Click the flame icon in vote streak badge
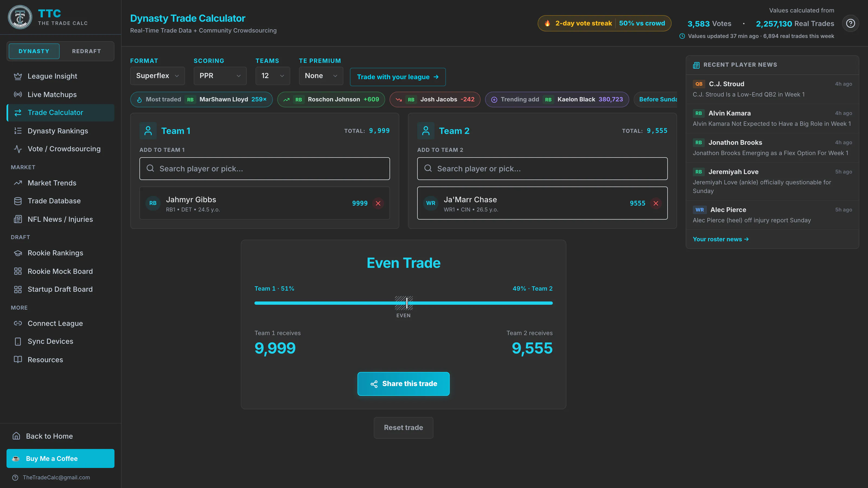This screenshot has width=868, height=488. [547, 23]
